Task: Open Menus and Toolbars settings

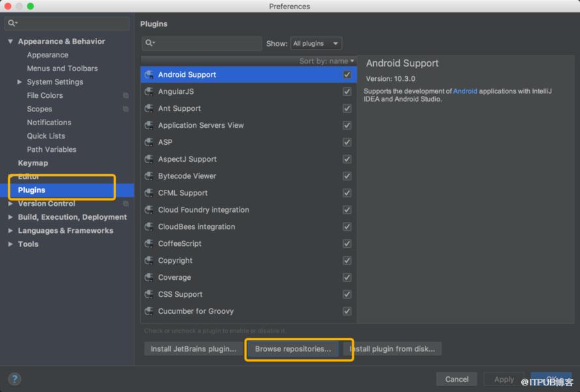Action: coord(62,68)
